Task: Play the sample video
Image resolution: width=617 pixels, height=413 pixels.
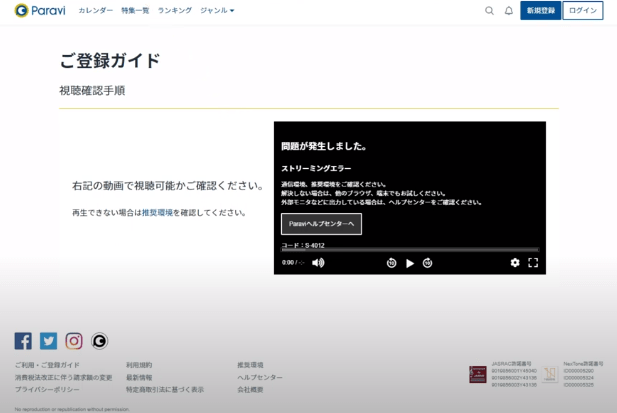Action: click(410, 263)
